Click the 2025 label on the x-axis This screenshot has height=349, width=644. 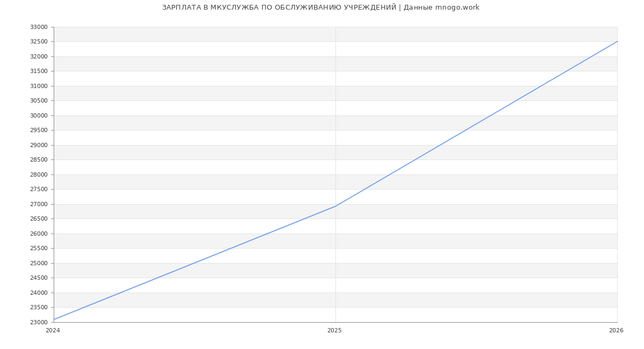pyautogui.click(x=334, y=331)
